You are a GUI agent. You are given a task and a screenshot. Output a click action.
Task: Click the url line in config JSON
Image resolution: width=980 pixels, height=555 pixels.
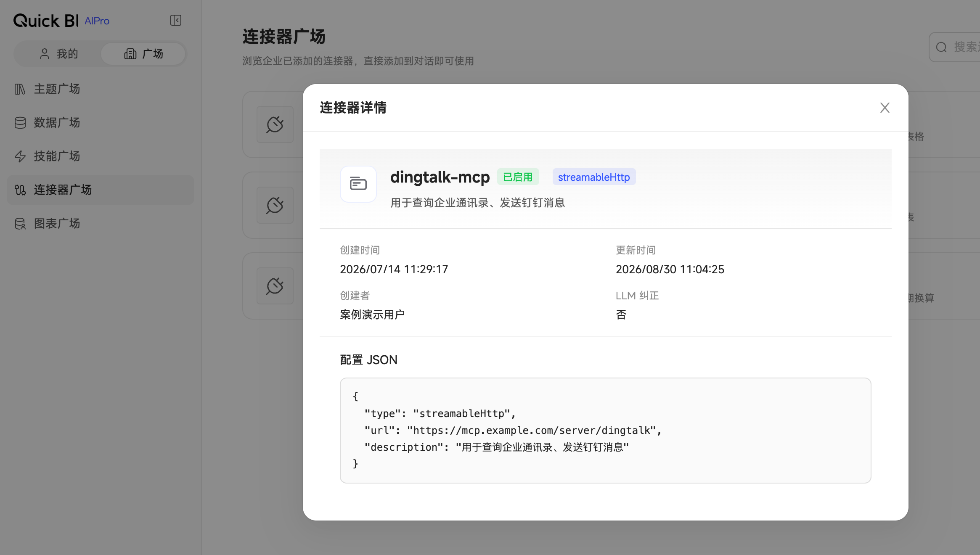coord(513,430)
